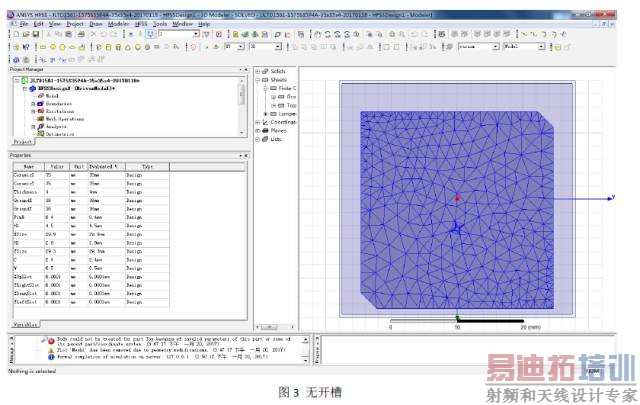Expand the Lumped sheets node

pyautogui.click(x=266, y=114)
